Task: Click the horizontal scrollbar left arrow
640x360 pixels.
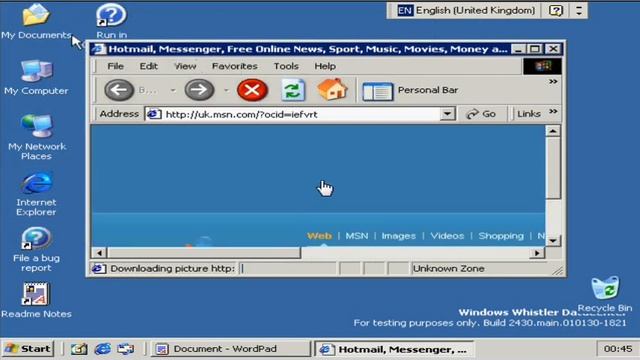Action: click(99, 253)
